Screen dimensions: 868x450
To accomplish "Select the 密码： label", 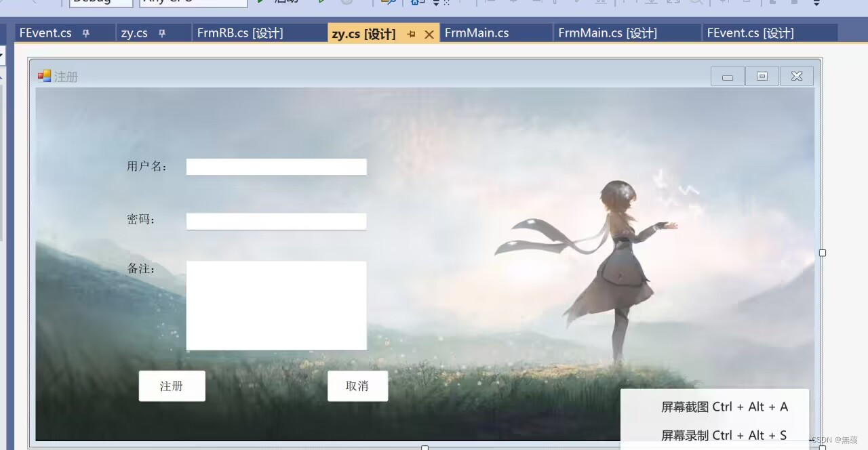I will pos(142,220).
